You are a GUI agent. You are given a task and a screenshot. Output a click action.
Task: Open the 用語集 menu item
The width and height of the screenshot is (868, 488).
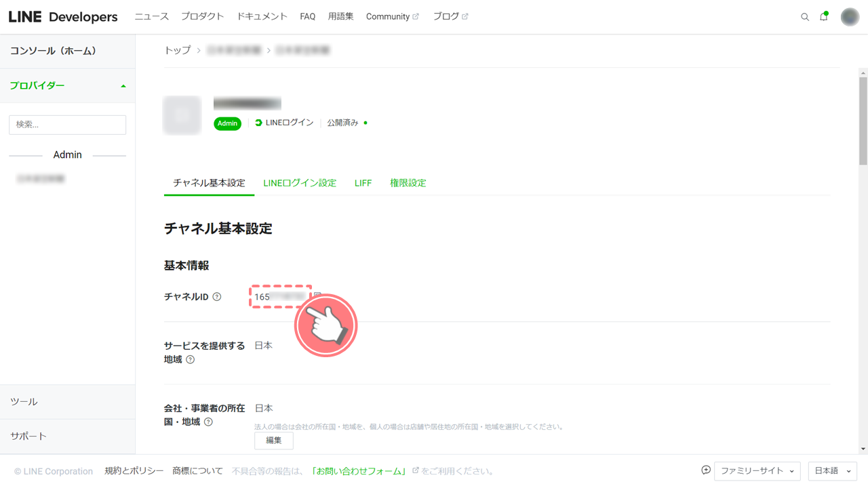[x=340, y=16]
